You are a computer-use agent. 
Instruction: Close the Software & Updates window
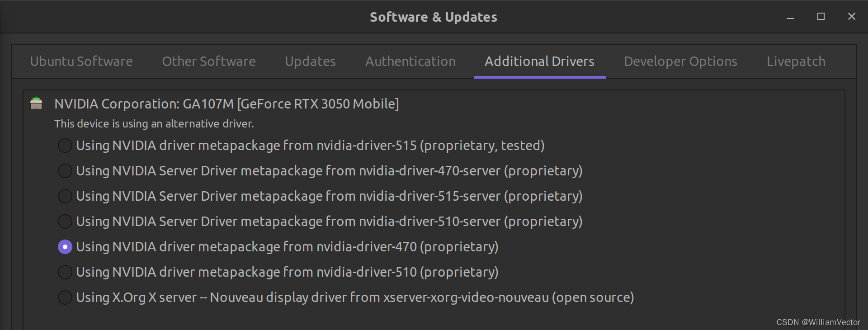coord(852,17)
